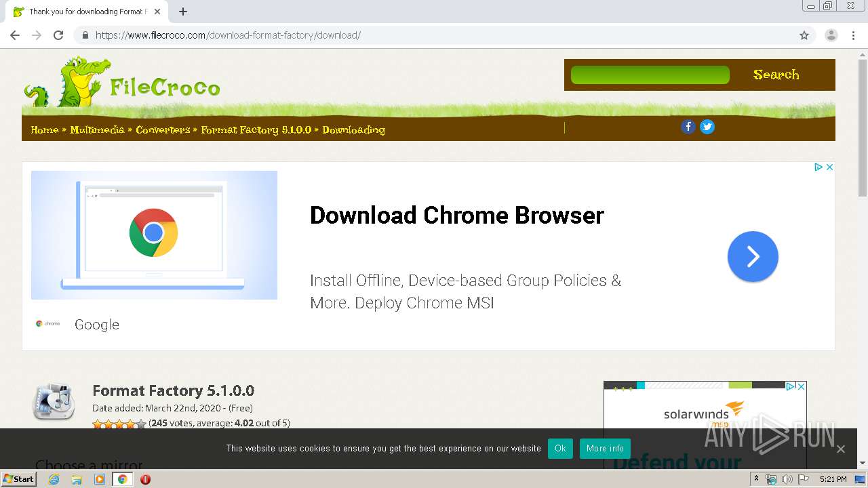Click the Format Factory app icon
Image resolution: width=868 pixels, height=488 pixels.
[x=54, y=402]
